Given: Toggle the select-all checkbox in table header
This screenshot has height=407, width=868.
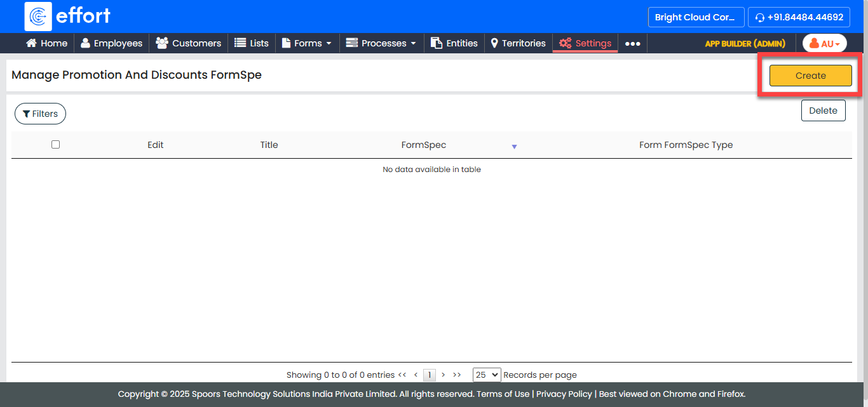Looking at the screenshot, I should click(55, 145).
